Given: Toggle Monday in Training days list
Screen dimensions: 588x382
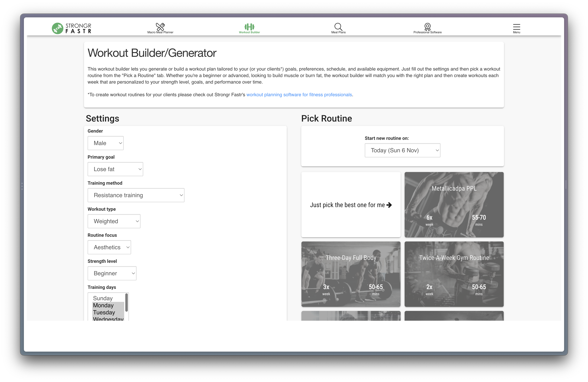Looking at the screenshot, I should 103,305.
